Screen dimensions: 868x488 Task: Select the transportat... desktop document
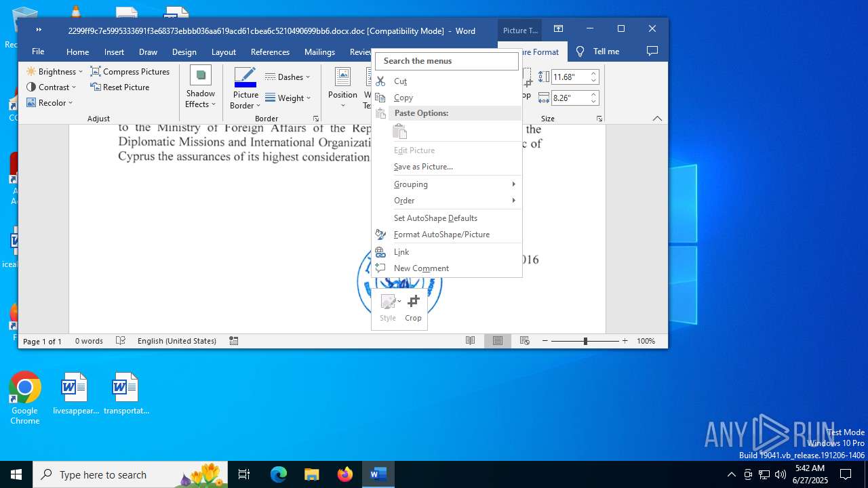126,394
